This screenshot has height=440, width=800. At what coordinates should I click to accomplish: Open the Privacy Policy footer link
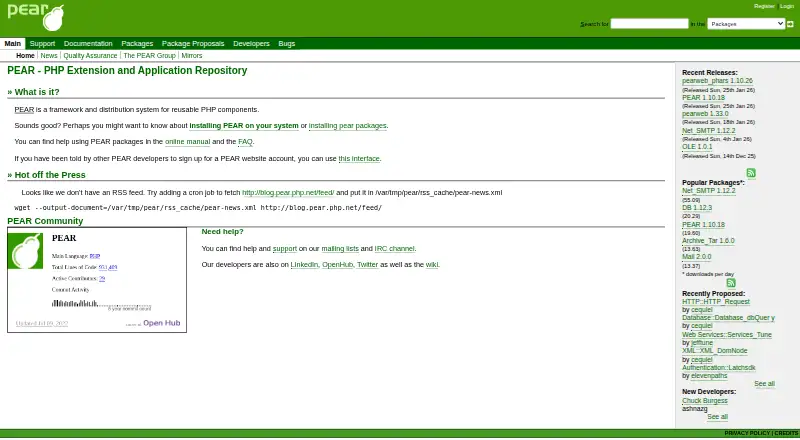coord(747,433)
